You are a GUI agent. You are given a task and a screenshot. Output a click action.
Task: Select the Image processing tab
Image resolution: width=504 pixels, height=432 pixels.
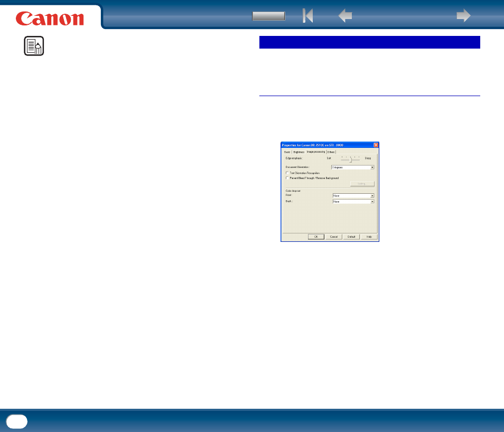coord(315,152)
